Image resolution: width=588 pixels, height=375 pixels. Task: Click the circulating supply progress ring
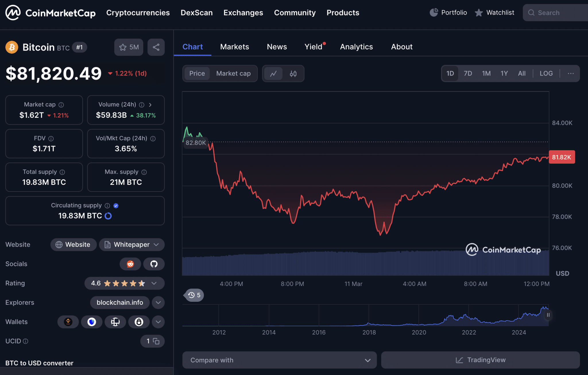[x=108, y=216]
